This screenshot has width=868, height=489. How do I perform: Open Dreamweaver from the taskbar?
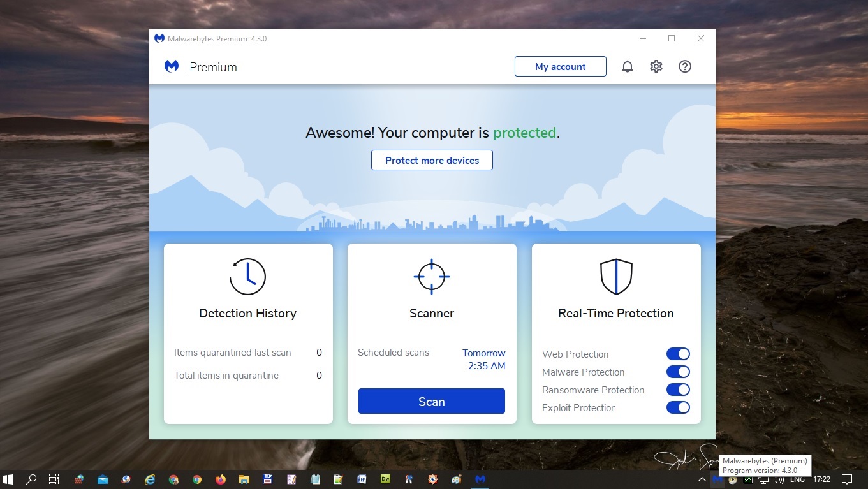pos(385,479)
